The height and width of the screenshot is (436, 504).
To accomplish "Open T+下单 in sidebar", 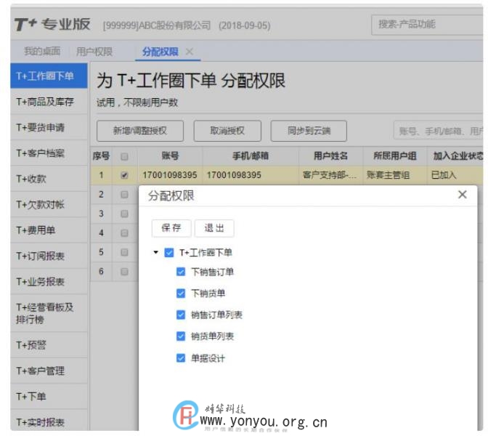I will coord(49,397).
